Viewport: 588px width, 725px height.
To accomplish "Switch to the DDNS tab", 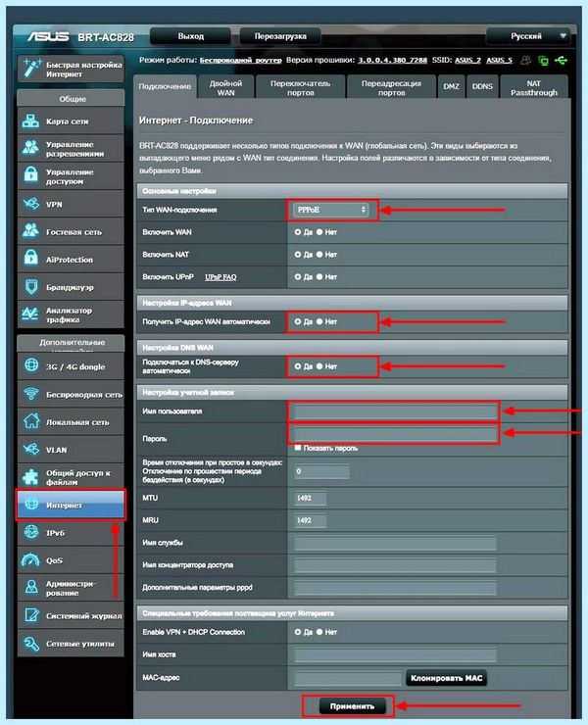I will coord(482,86).
